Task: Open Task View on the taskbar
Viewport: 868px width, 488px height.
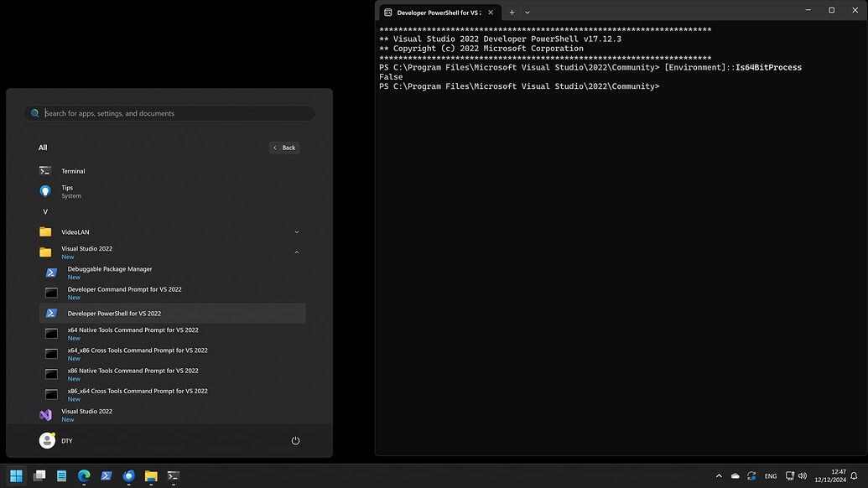Action: [39, 475]
